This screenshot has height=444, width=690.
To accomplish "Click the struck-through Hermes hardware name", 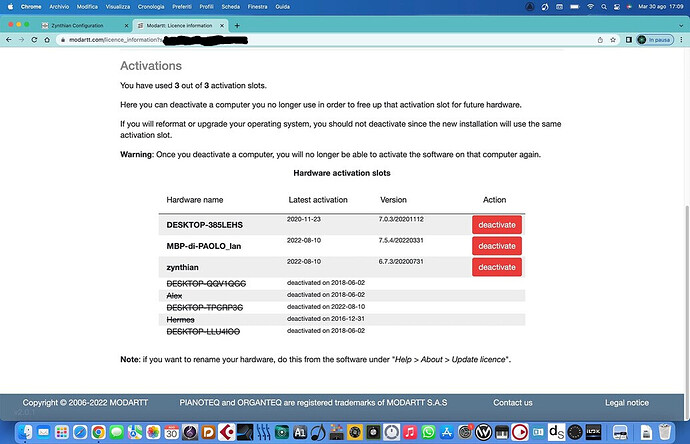I will point(180,319).
